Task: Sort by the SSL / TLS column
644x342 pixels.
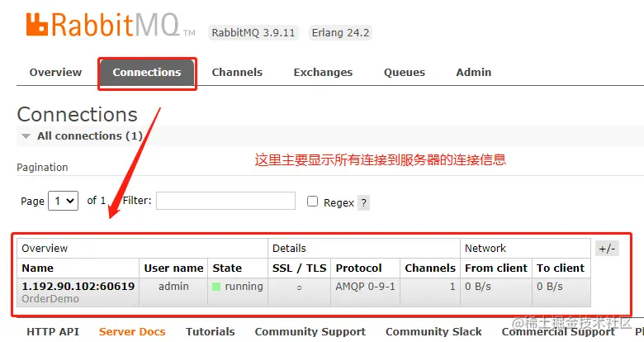Action: (300, 268)
